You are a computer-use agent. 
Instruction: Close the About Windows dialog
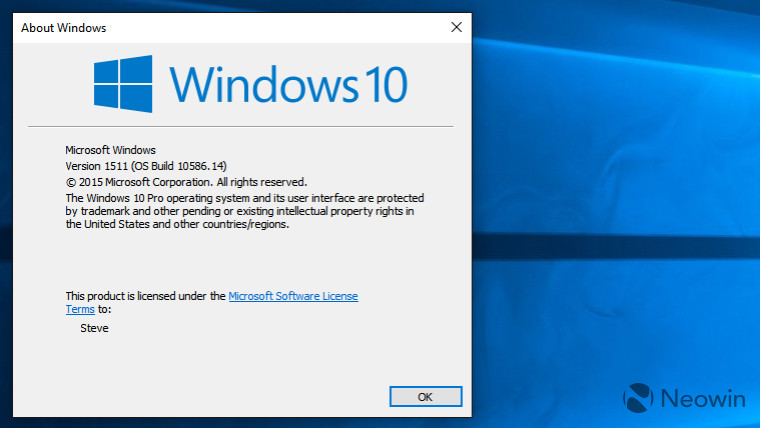point(456,27)
